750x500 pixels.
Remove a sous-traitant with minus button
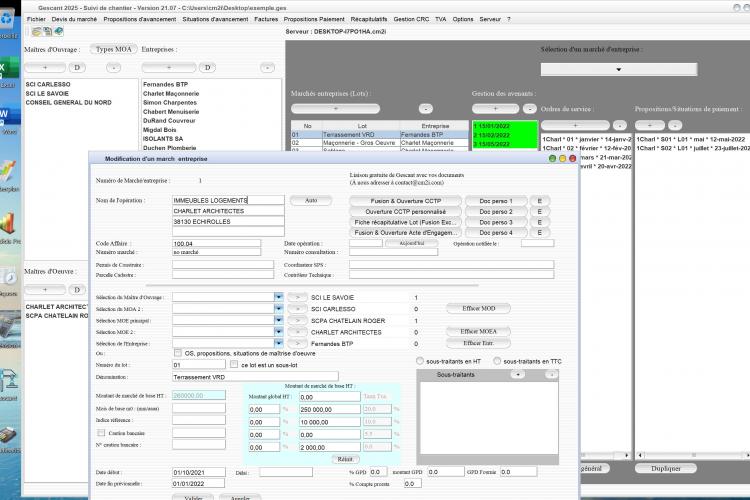[x=551, y=375]
